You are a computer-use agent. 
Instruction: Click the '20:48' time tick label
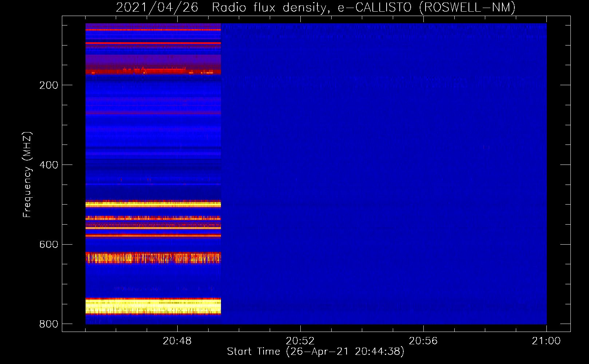[177, 341]
